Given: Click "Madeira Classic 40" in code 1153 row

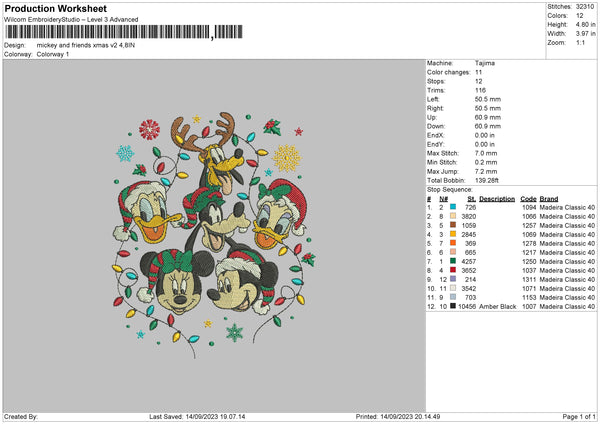Looking at the screenshot, I should pos(567,297).
